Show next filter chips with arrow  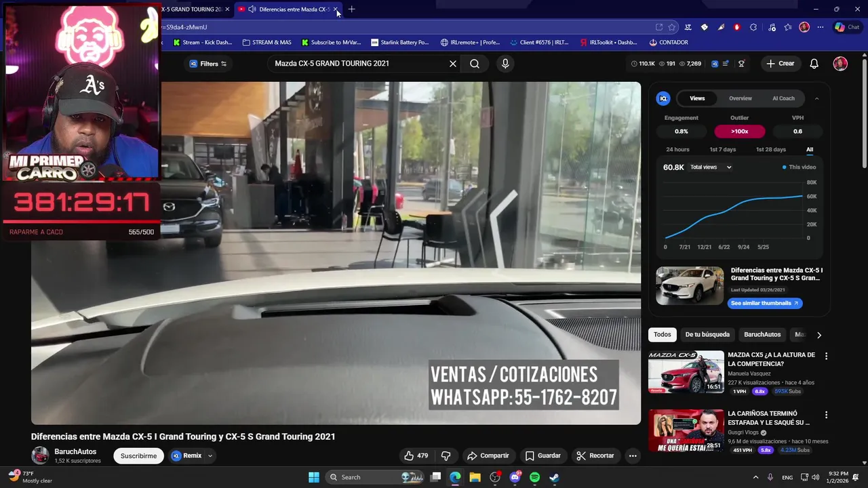[818, 335]
